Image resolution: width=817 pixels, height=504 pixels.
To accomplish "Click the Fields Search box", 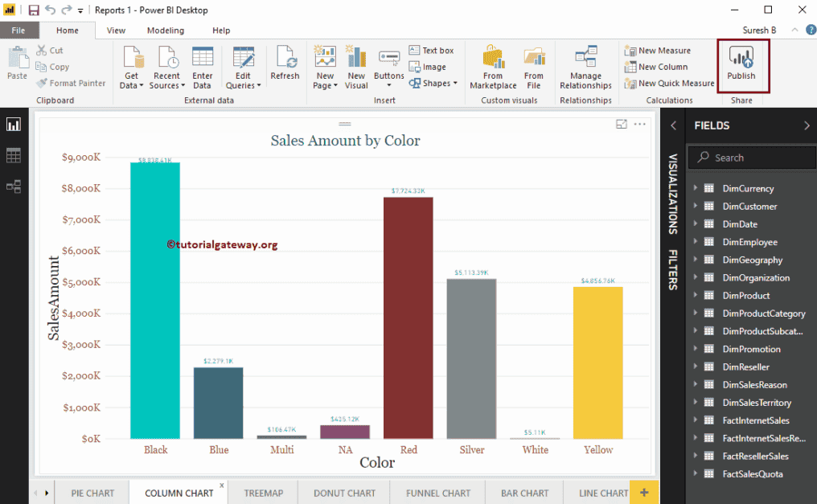I will click(753, 158).
